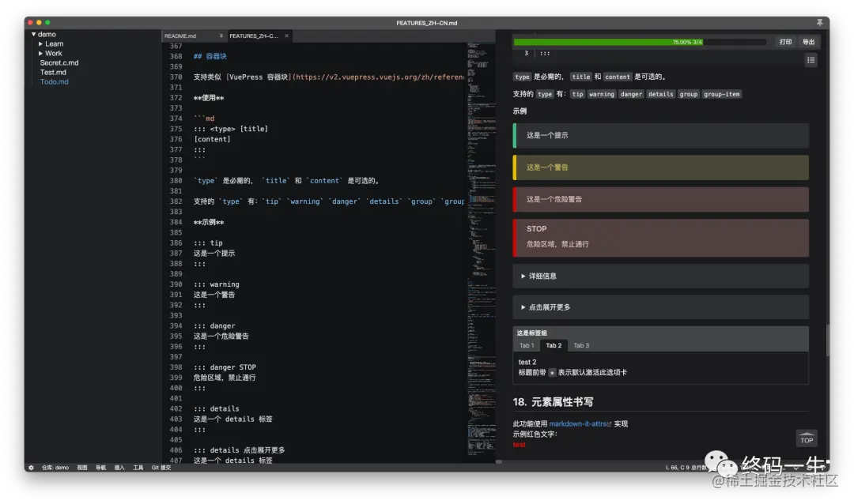Click the TOP back-to-top button

[806, 438]
